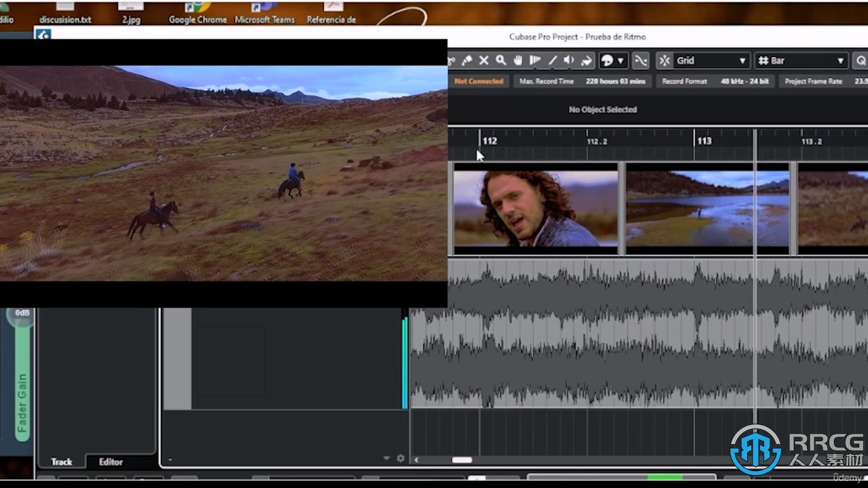868x488 pixels.
Task: Click Max. Record Time status field
Action: pyautogui.click(x=583, y=81)
